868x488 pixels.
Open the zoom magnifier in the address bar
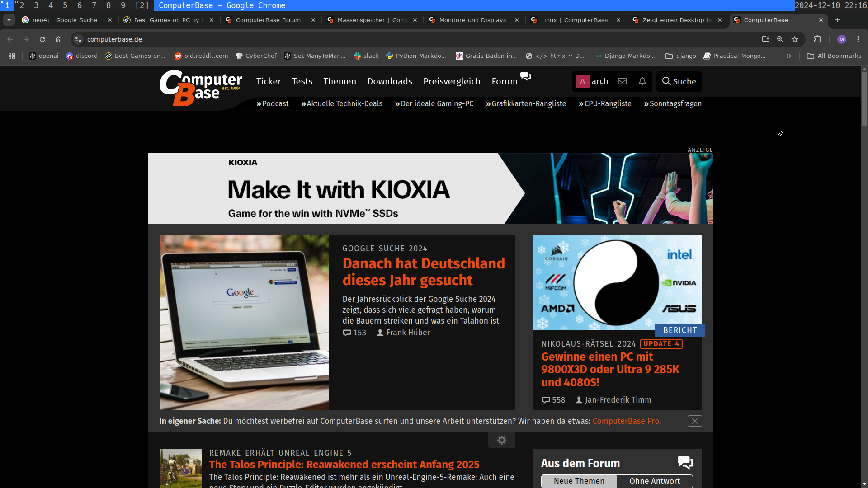[780, 39]
